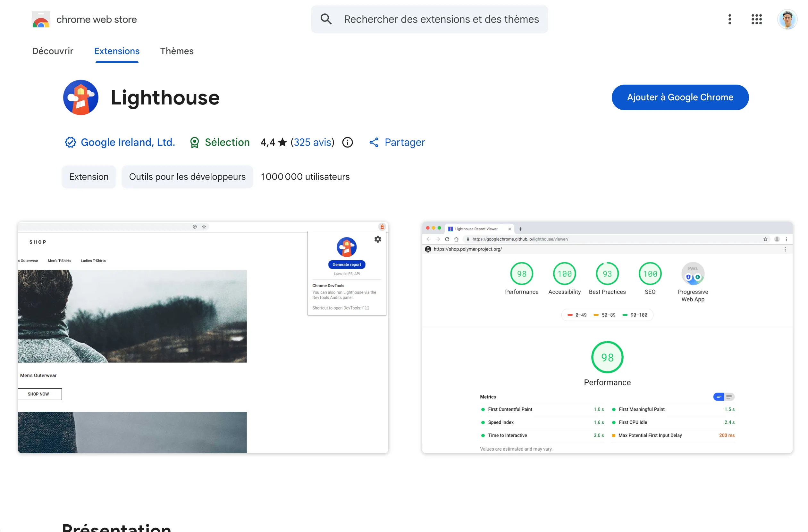Click Ajouter à Google Chrome
This screenshot has width=808, height=532.
680,97
